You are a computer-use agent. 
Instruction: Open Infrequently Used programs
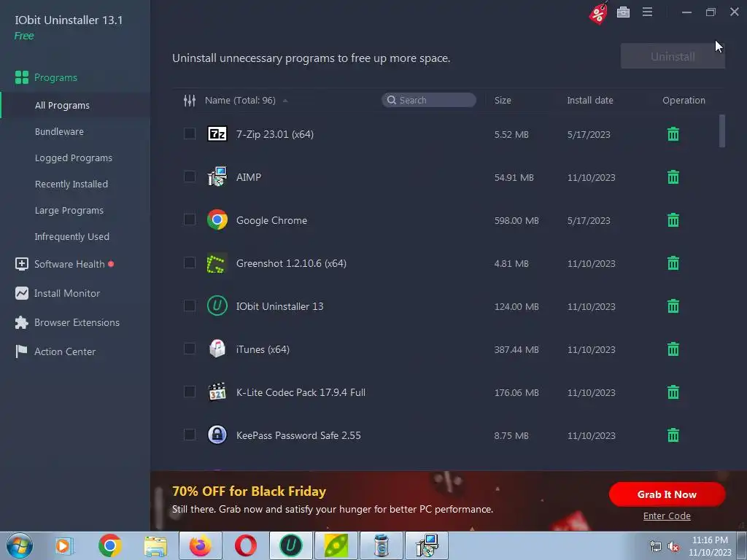point(72,237)
